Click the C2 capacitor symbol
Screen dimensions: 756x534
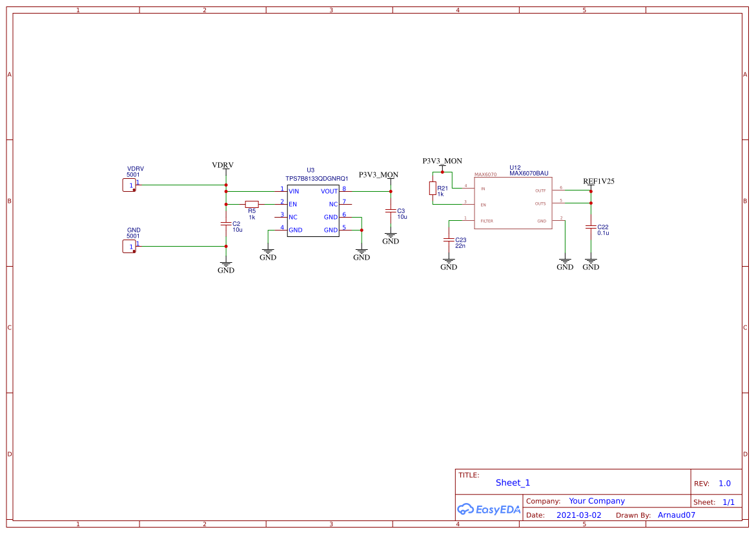tap(226, 223)
